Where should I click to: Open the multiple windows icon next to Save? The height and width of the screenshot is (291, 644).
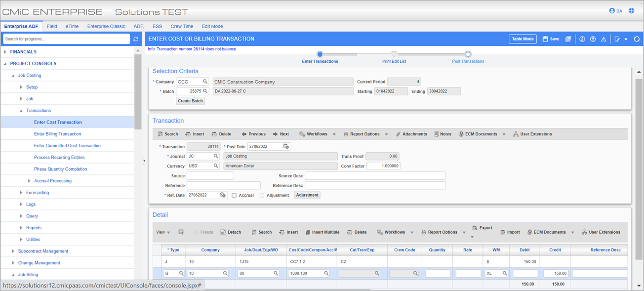pyautogui.click(x=568, y=39)
